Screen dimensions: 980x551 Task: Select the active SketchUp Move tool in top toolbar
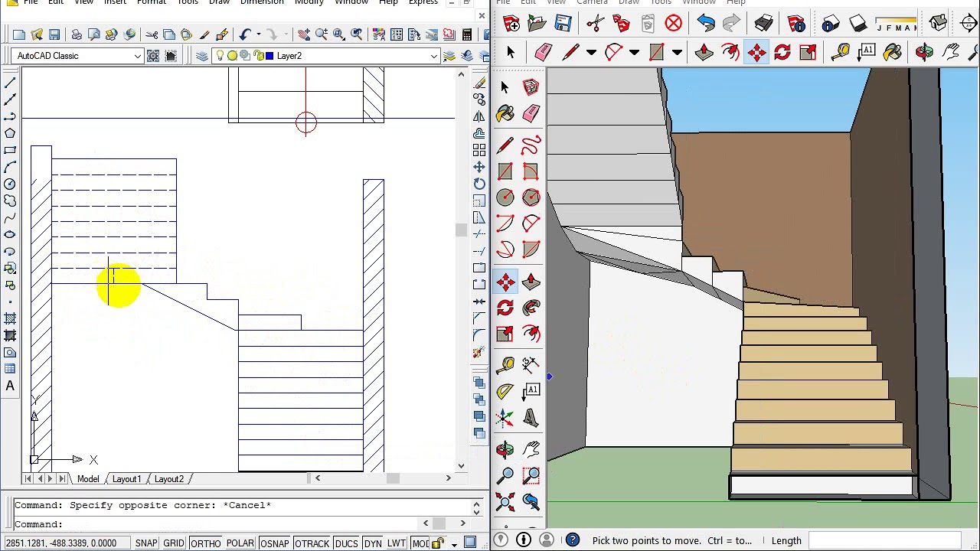(756, 52)
